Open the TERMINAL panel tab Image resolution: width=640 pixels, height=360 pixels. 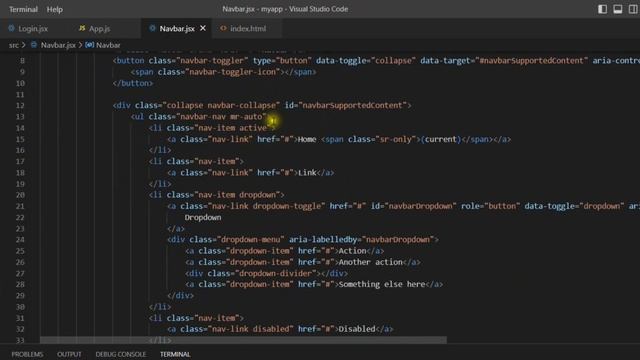[175, 354]
